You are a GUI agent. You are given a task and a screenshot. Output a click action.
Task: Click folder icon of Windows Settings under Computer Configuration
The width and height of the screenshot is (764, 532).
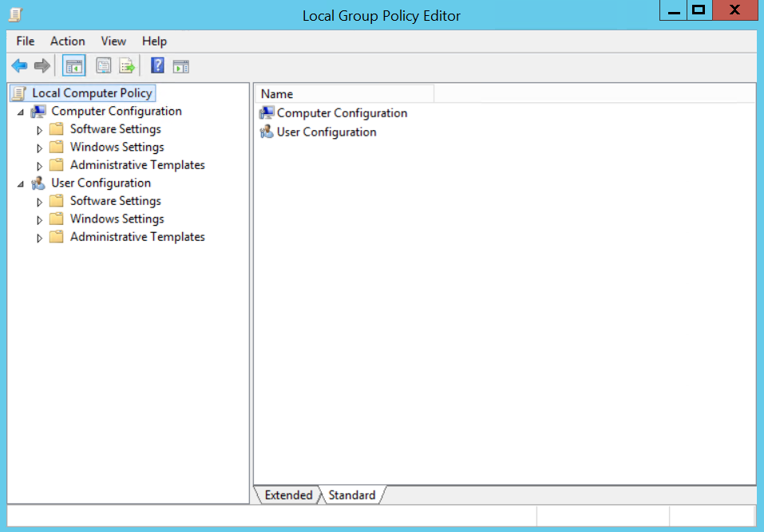[x=57, y=147]
